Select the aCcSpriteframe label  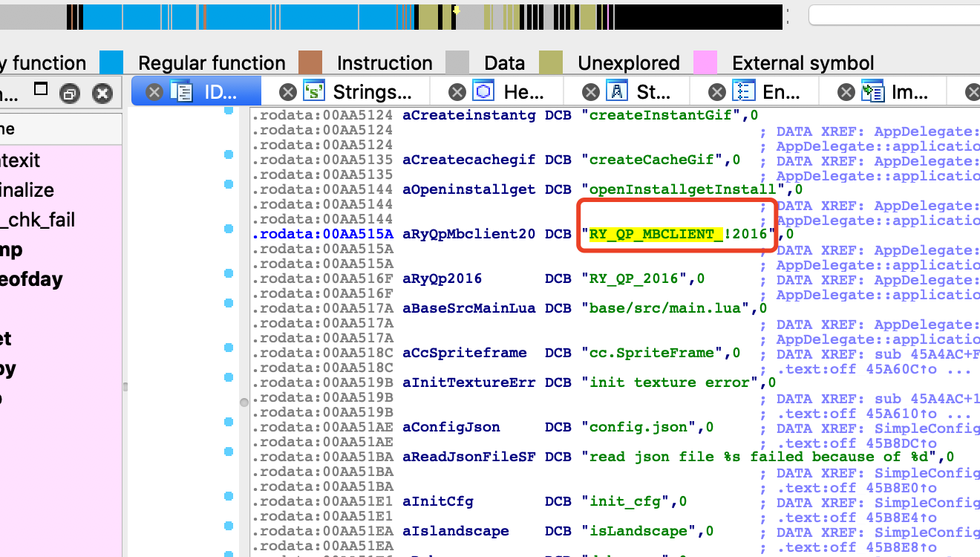click(464, 353)
